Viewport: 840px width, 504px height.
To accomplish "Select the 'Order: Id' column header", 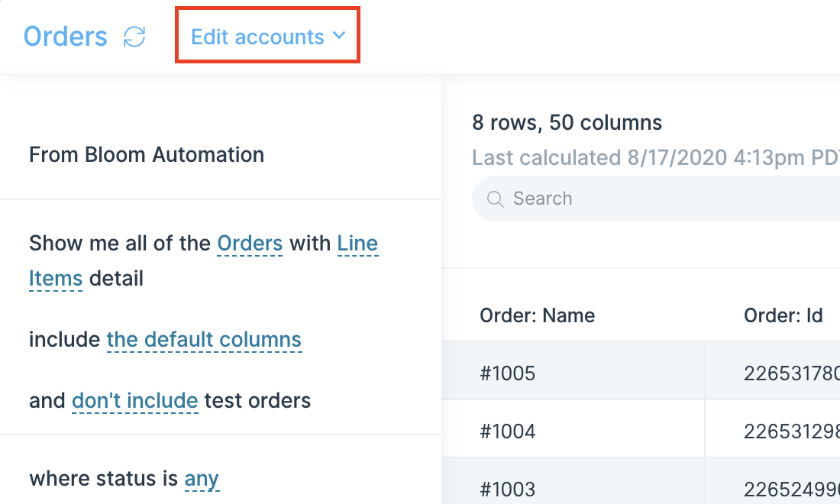I will tap(783, 315).
